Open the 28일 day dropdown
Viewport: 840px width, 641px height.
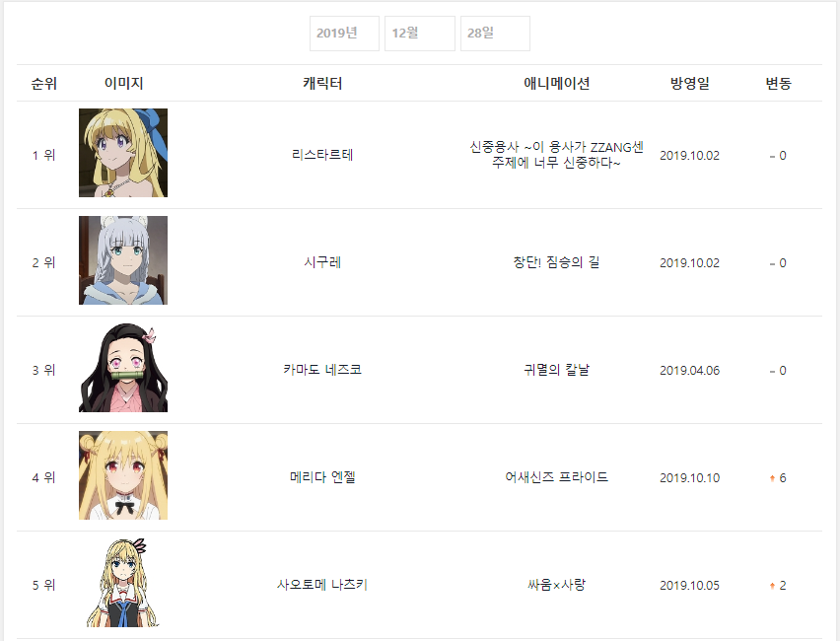(x=495, y=34)
